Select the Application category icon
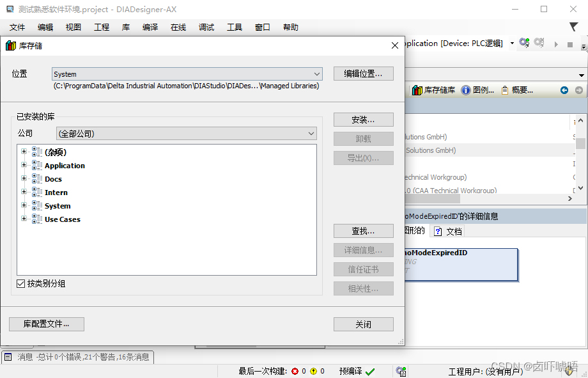This screenshot has height=378, width=588. click(x=37, y=165)
